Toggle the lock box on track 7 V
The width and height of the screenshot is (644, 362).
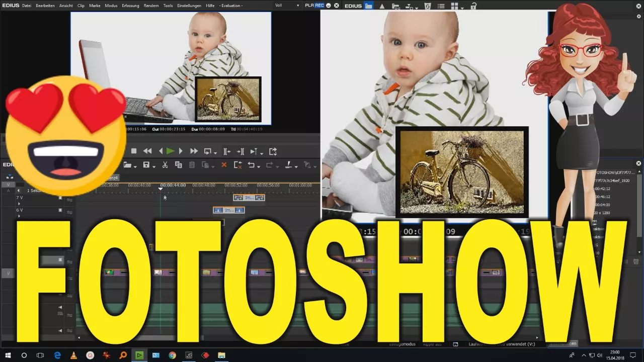60,198
